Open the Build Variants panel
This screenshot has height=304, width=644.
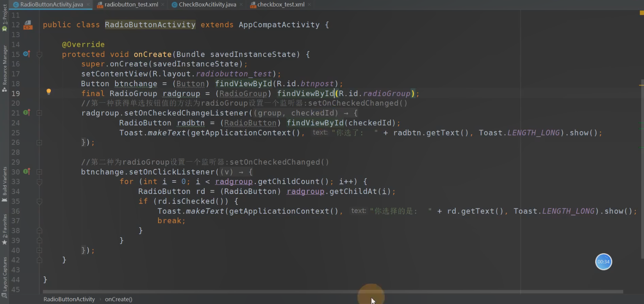tap(5, 184)
